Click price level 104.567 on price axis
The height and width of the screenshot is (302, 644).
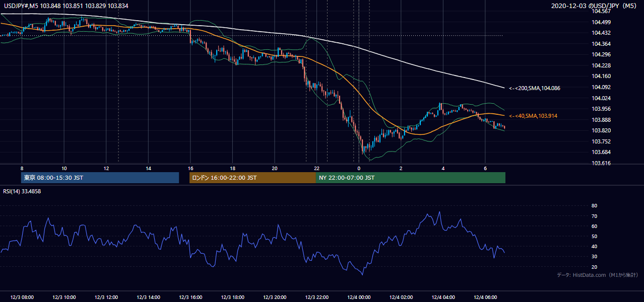click(x=601, y=11)
